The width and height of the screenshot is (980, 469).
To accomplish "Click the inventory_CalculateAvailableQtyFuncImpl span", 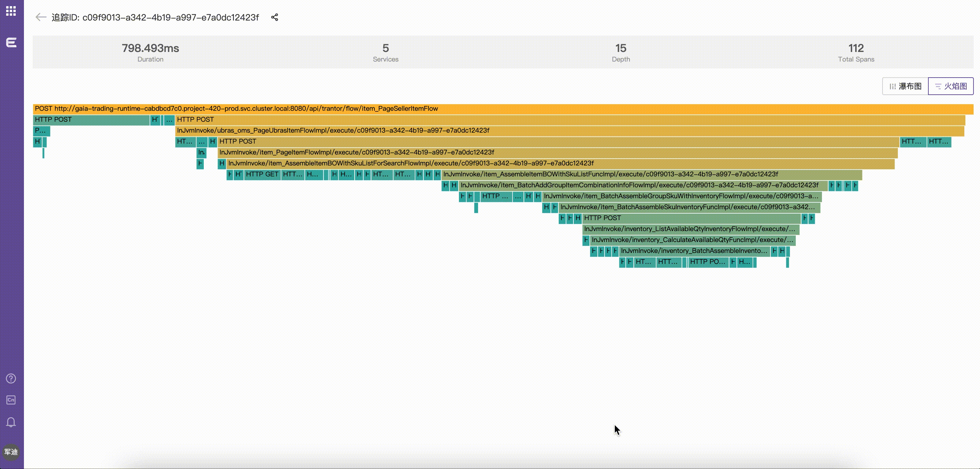I will [692, 240].
